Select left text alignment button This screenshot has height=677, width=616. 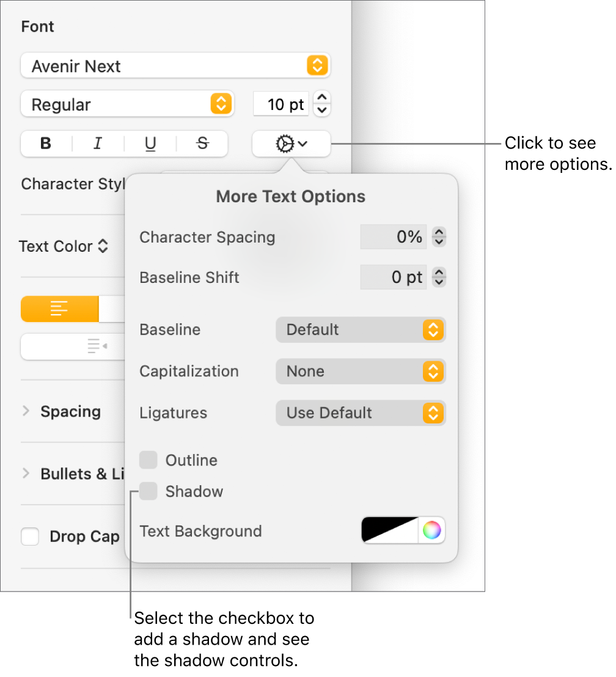(x=59, y=309)
